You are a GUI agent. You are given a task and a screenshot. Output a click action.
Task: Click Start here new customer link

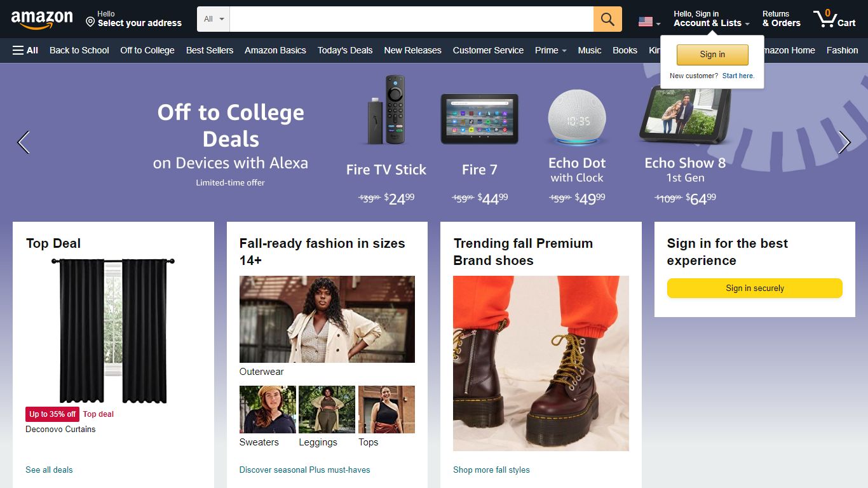tap(738, 76)
